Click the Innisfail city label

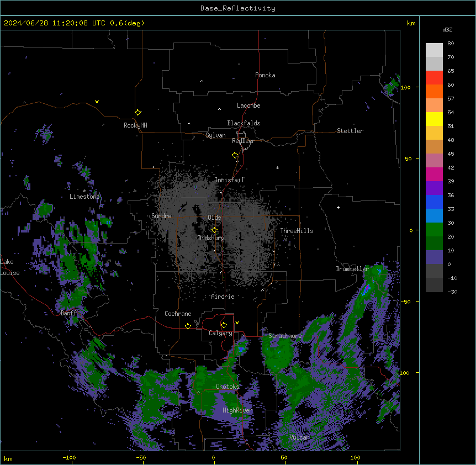click(x=230, y=180)
